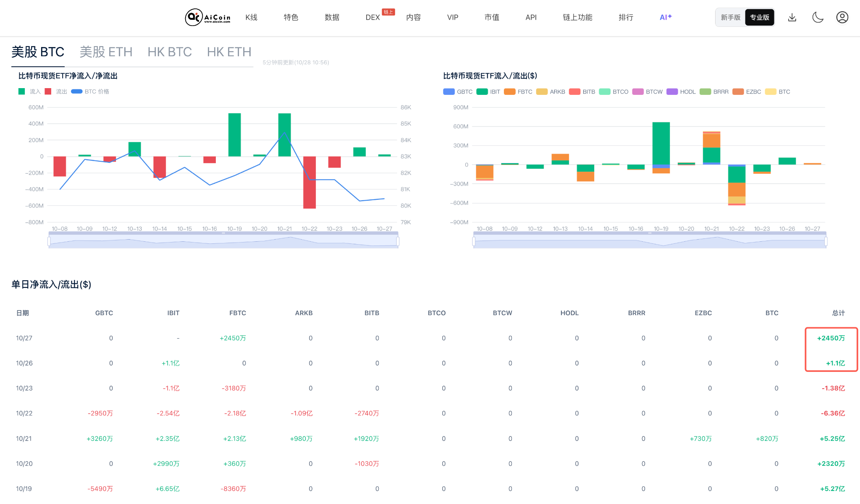Open the user account profile icon
Image resolution: width=860 pixels, height=504 pixels.
click(842, 17)
